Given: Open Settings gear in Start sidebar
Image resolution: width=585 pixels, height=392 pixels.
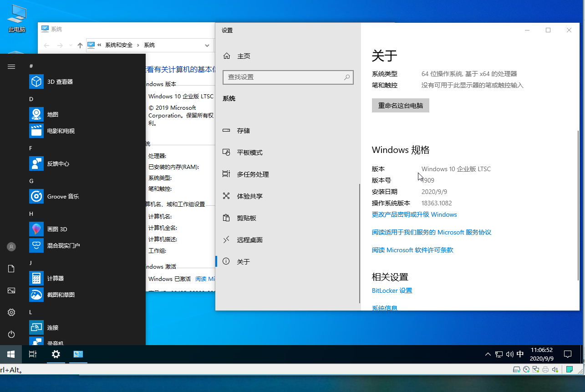Looking at the screenshot, I should (11, 312).
